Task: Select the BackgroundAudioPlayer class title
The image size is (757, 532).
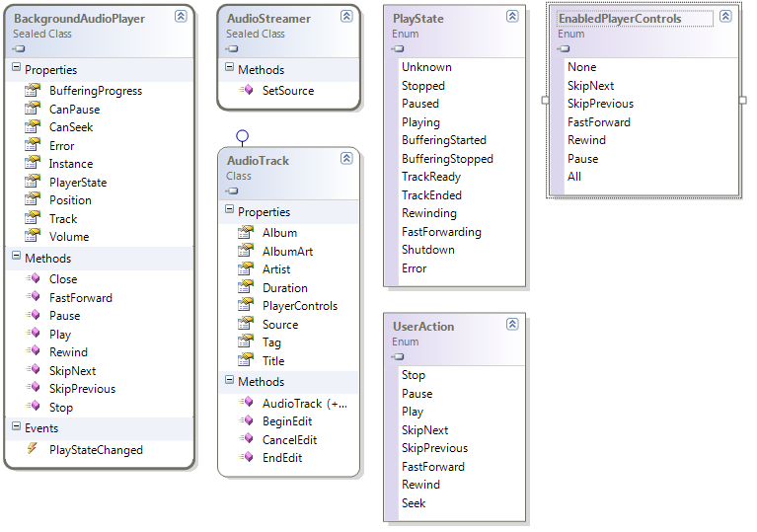Action: (x=79, y=19)
